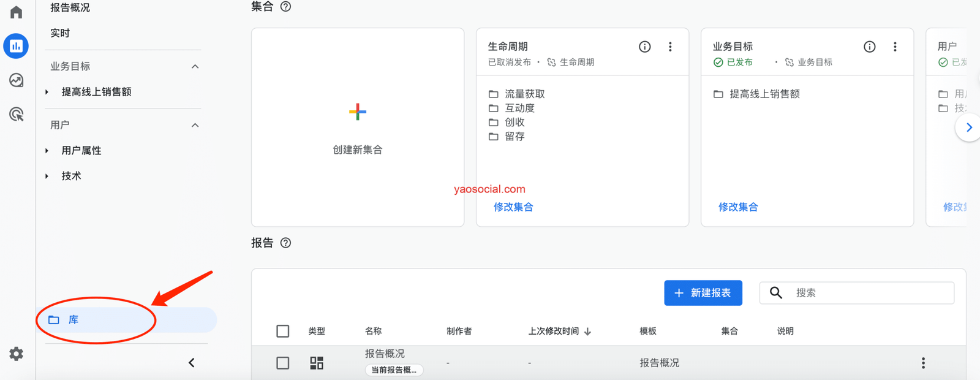Screen dimensions: 980x380
Task: Expand the 提高线上销售额 tree item
Action: [x=47, y=92]
